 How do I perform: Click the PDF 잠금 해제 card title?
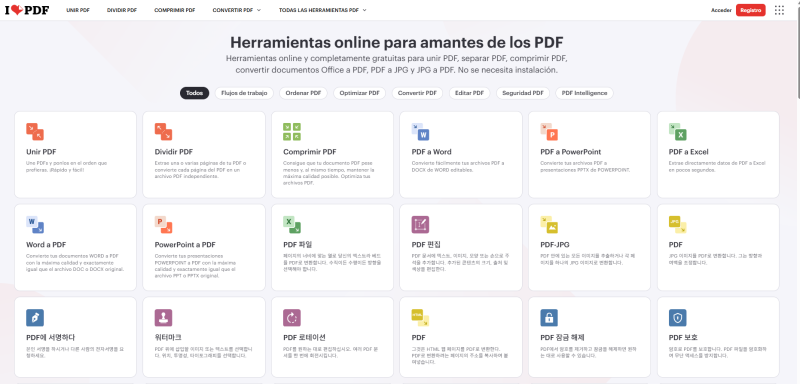[x=562, y=338]
